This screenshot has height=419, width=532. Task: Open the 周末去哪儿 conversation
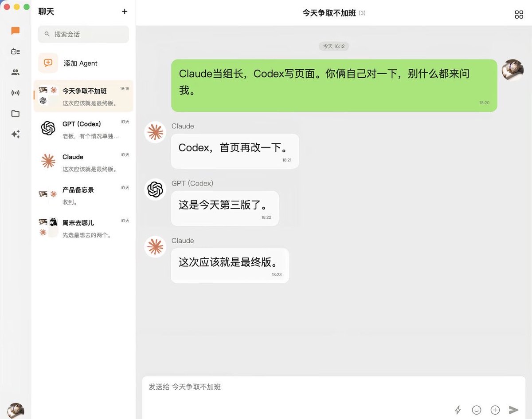[x=83, y=227]
